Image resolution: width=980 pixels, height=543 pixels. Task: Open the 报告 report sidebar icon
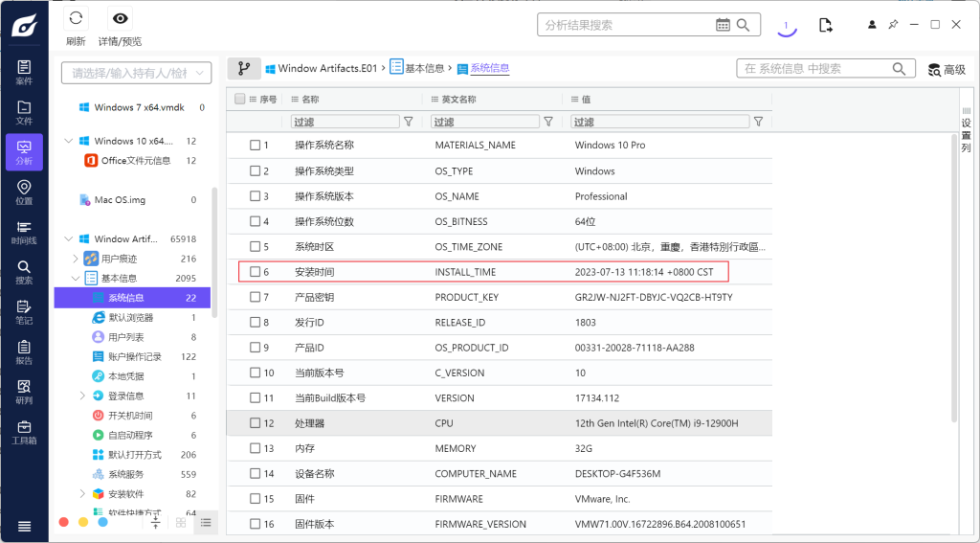pyautogui.click(x=24, y=352)
